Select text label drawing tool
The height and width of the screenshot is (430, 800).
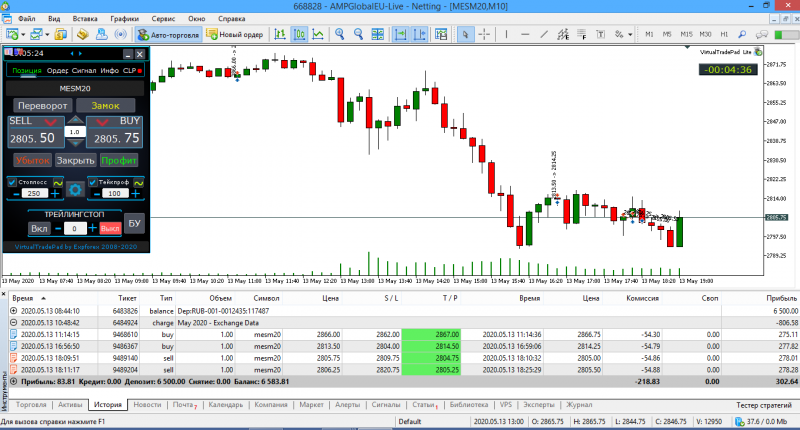coord(601,34)
